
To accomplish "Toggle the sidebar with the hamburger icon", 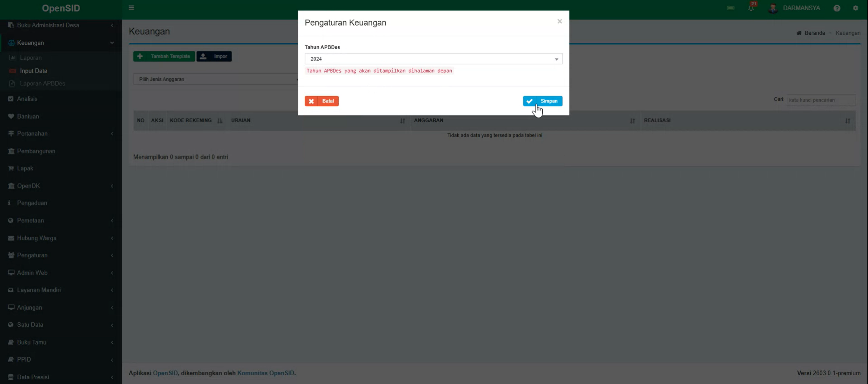I will pyautogui.click(x=131, y=8).
